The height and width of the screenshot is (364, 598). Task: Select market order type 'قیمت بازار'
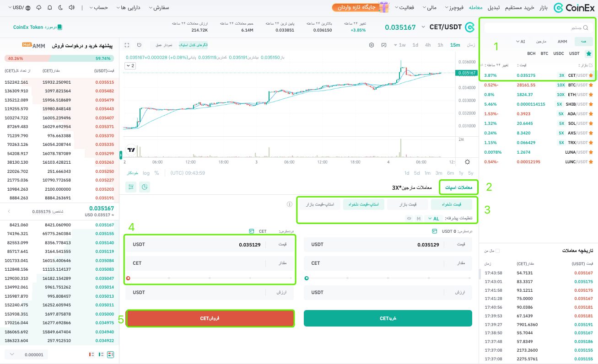coord(408,204)
